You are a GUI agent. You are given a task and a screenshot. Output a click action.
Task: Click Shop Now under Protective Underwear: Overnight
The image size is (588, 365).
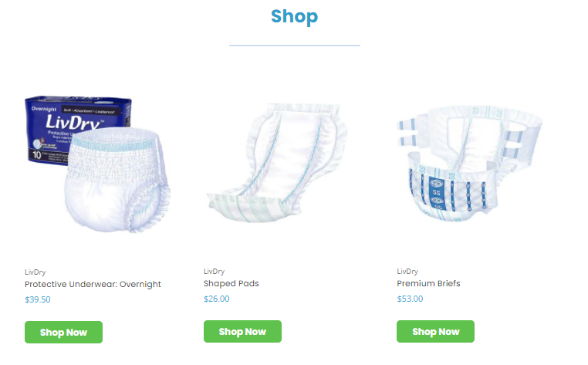[x=63, y=332]
